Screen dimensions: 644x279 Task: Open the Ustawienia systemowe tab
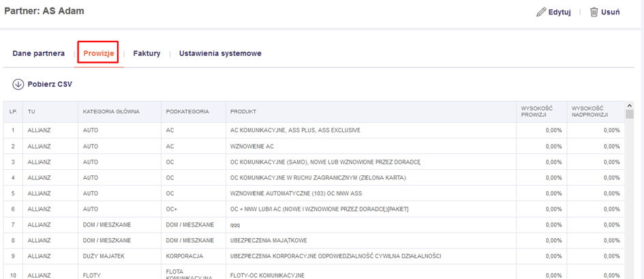click(x=220, y=53)
